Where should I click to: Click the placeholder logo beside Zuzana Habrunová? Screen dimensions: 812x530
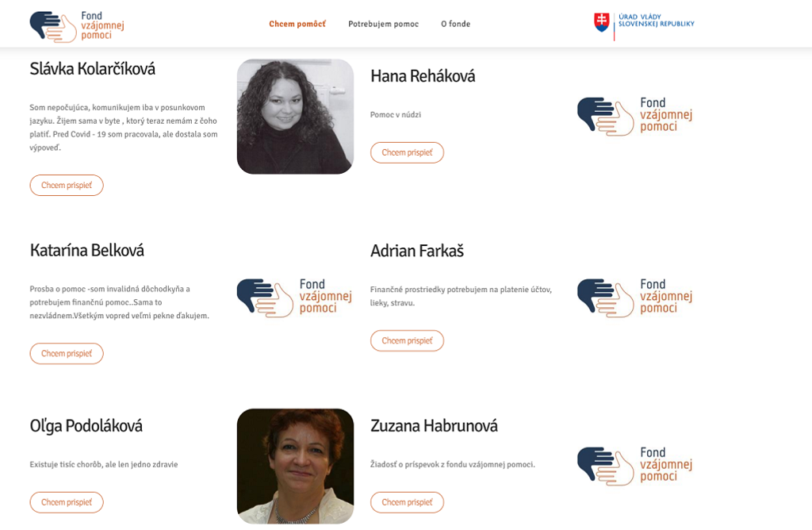click(634, 466)
